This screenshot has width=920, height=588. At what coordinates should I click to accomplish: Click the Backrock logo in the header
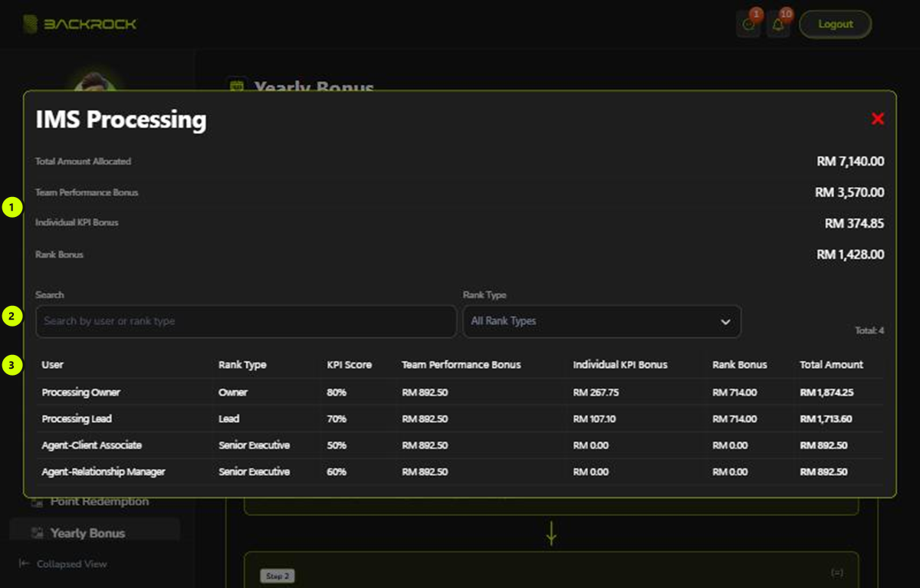click(x=80, y=24)
